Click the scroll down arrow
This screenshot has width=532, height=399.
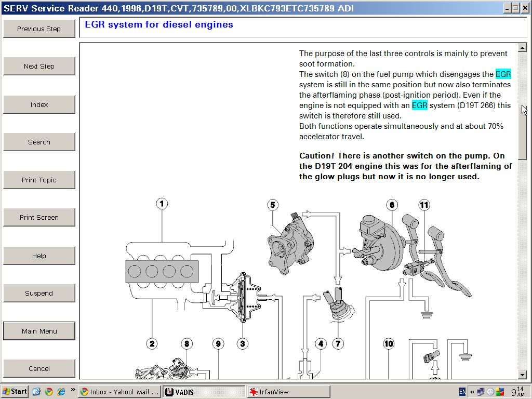(523, 375)
